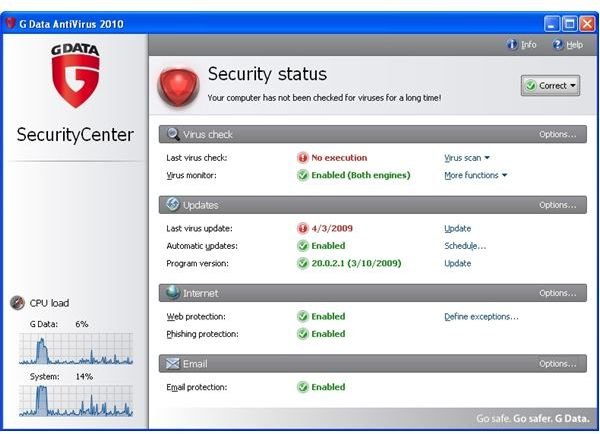Click the CPU load gauge icon
600x434 pixels.
coord(18,303)
